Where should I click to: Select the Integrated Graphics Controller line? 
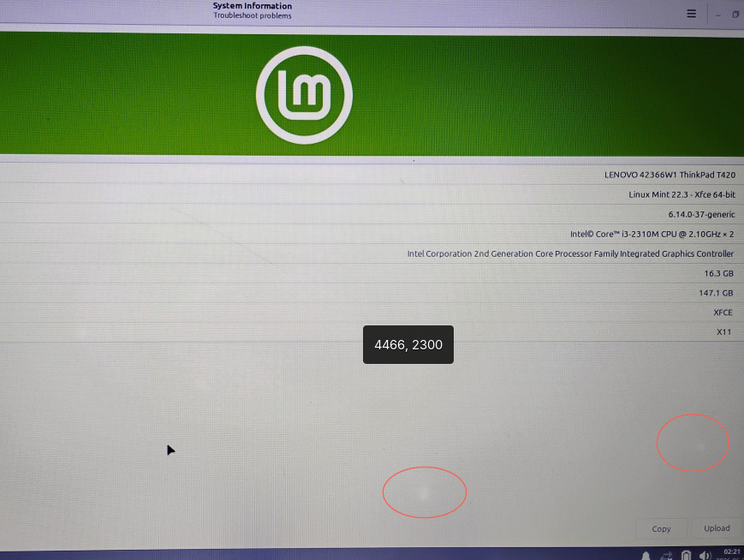tap(570, 254)
